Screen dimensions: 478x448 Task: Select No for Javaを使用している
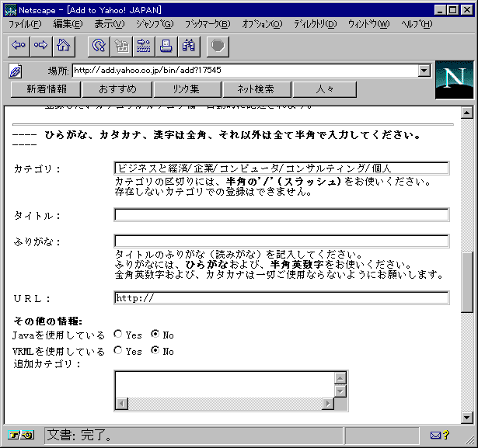click(155, 334)
